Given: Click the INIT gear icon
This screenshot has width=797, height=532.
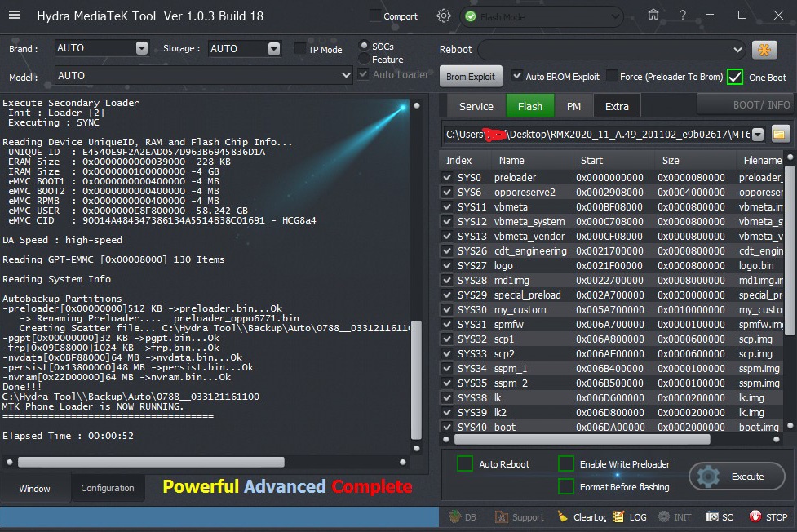Looking at the screenshot, I should 675,517.
